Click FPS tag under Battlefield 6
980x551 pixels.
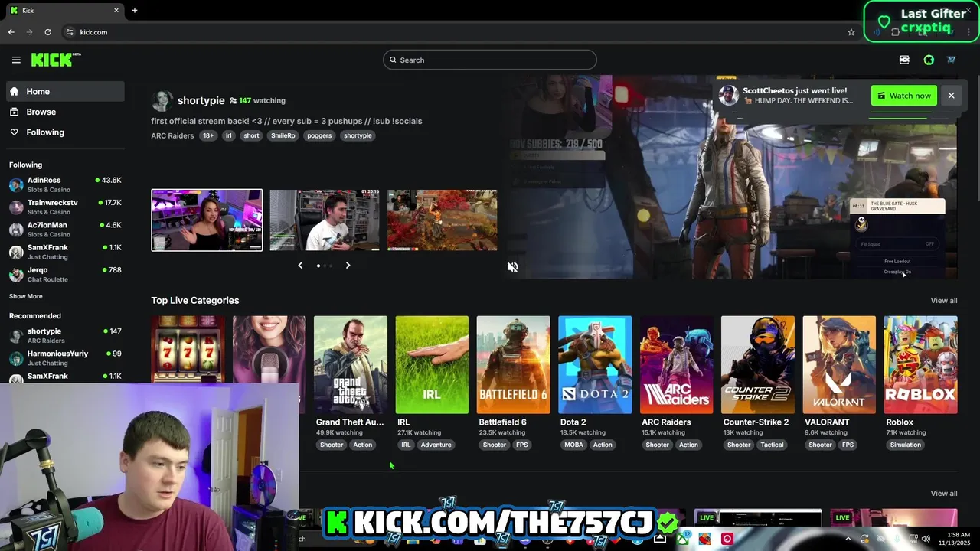pyautogui.click(x=522, y=445)
